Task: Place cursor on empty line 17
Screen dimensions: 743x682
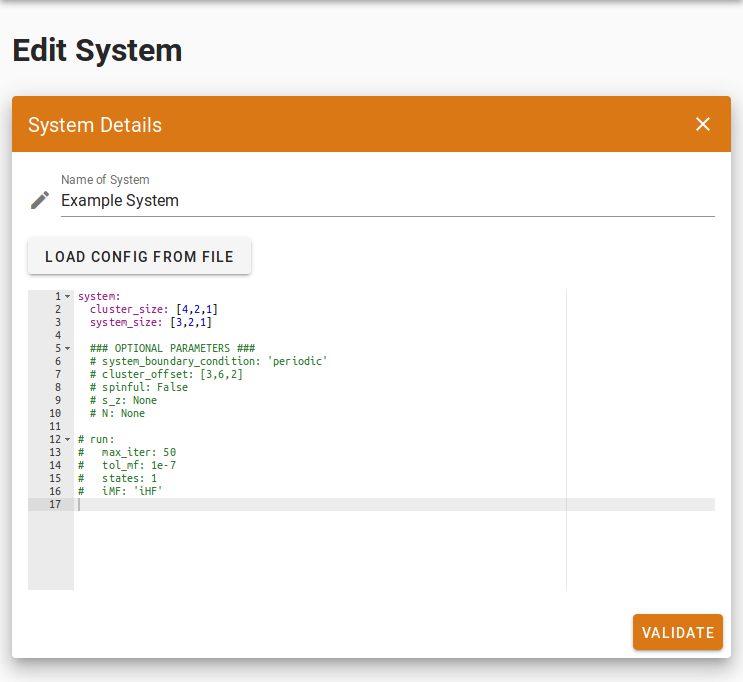Action: [x=394, y=504]
